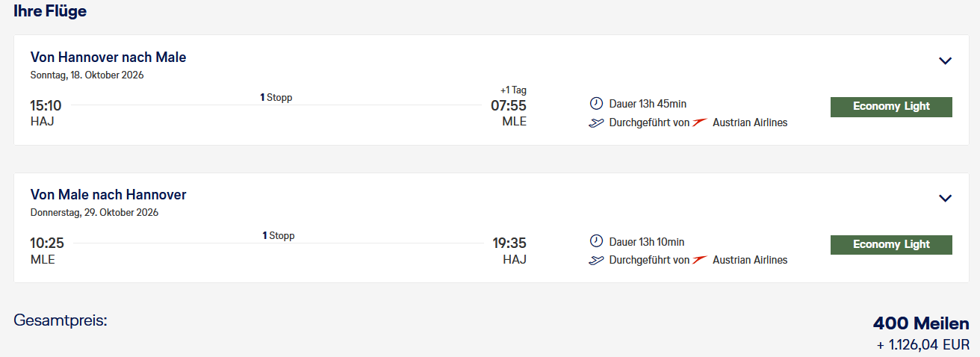The width and height of the screenshot is (980, 357).
Task: Select outbound Economy Light fare badge
Action: pyautogui.click(x=891, y=107)
